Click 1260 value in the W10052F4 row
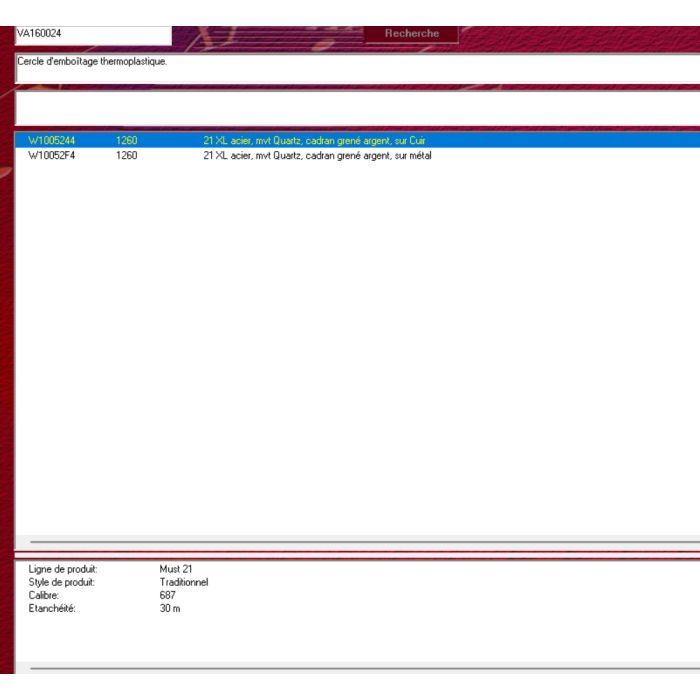This screenshot has height=700, width=700. (126, 156)
